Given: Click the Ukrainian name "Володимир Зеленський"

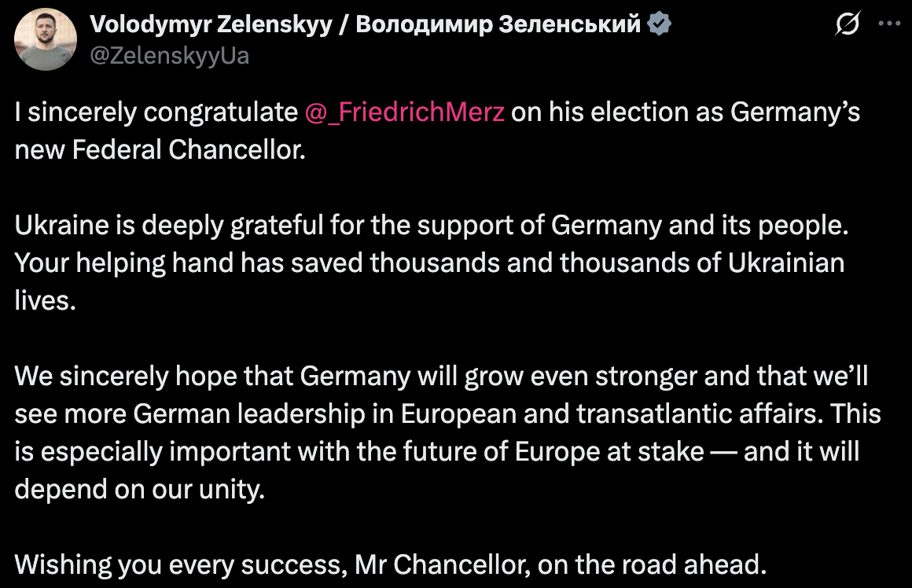Looking at the screenshot, I should (x=498, y=25).
